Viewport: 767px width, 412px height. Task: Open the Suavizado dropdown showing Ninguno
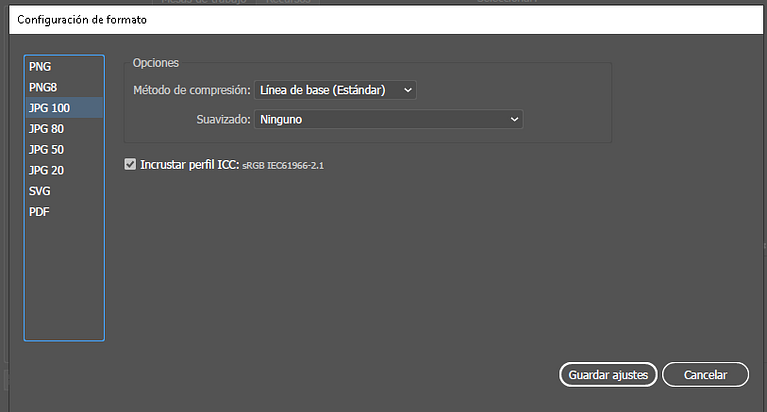click(x=388, y=119)
